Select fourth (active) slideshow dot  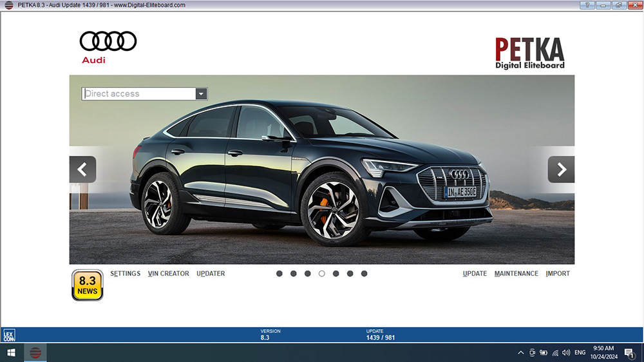(x=321, y=274)
